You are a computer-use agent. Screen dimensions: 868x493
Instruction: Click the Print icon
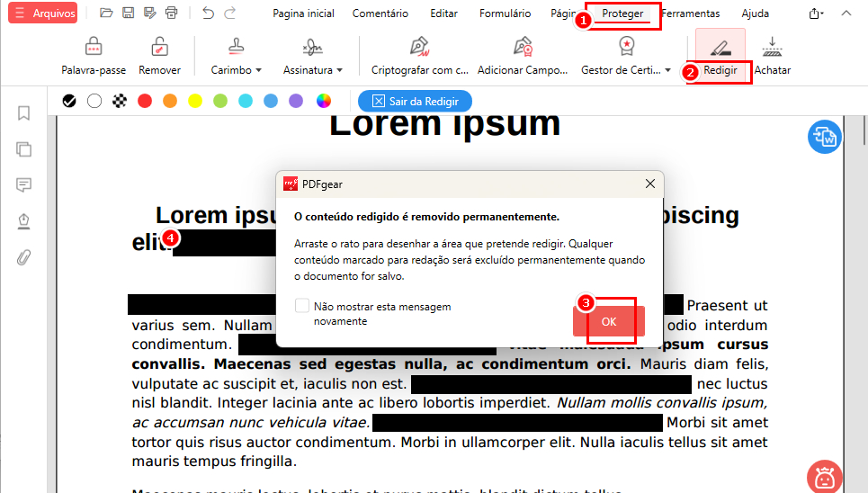[x=172, y=13]
